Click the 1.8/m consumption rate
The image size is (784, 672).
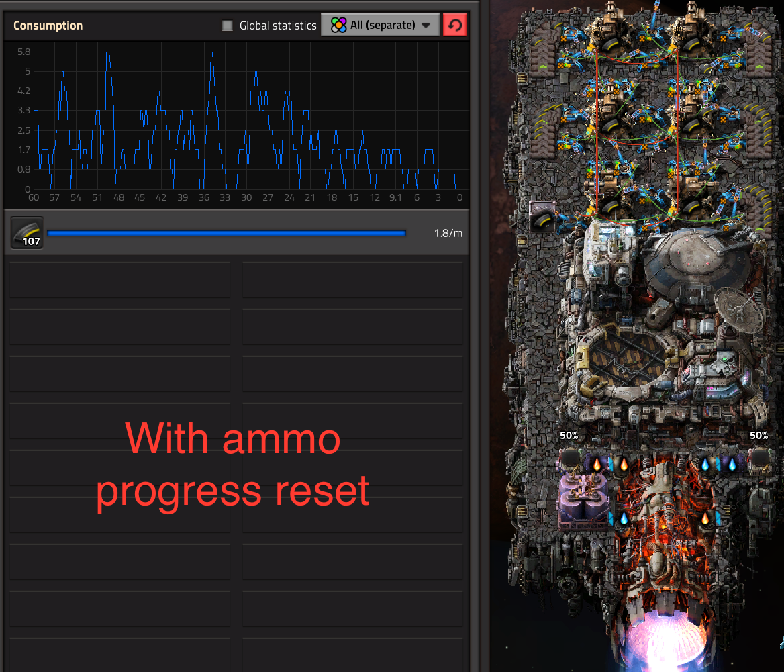448,233
